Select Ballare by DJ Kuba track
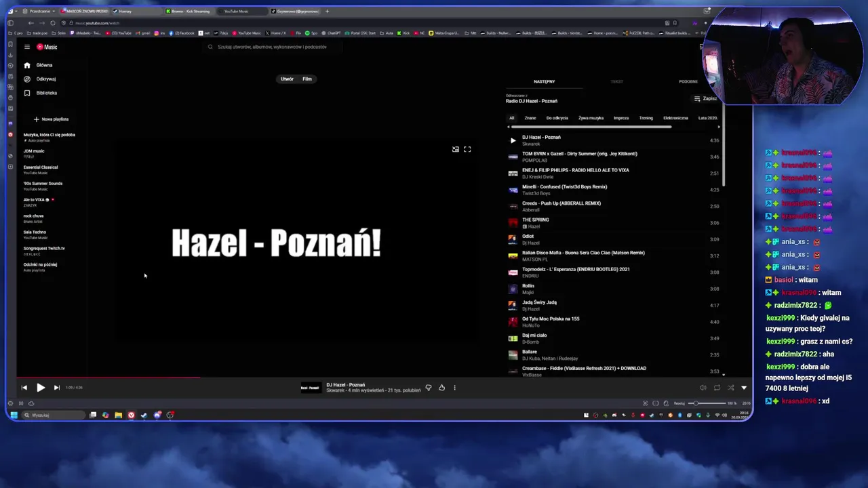 pos(614,354)
